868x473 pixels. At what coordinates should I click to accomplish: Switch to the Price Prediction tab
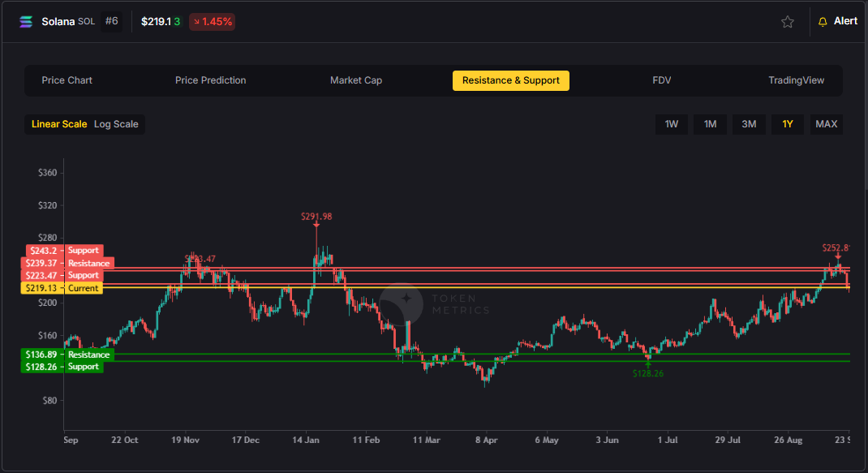coord(210,80)
